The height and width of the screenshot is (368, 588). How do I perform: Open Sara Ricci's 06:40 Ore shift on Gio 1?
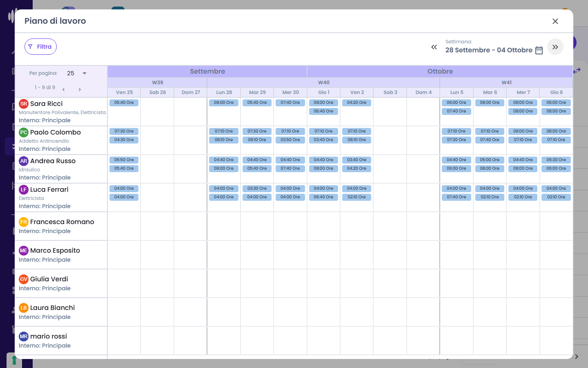click(x=324, y=111)
